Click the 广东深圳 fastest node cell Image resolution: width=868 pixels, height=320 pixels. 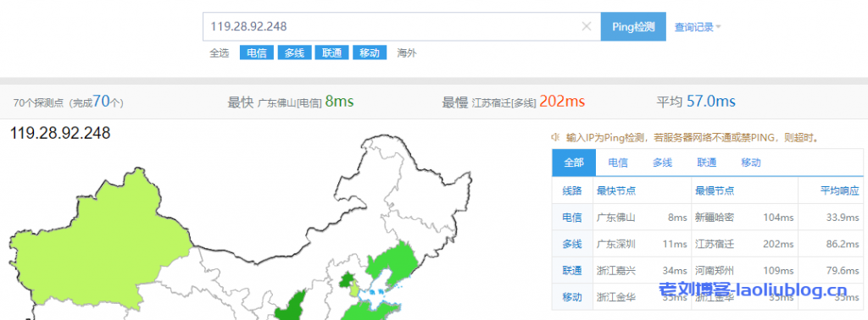coord(616,244)
